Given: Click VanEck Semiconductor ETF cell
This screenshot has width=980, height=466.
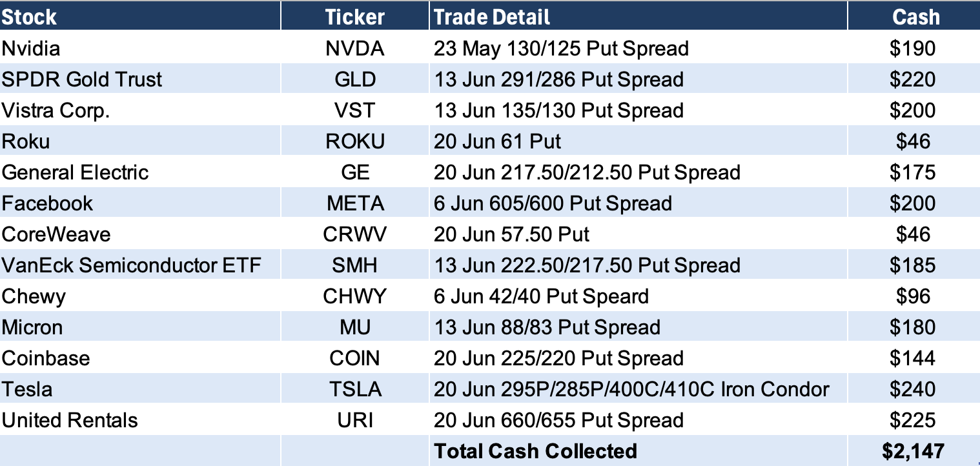Looking at the screenshot, I should 131,265.
